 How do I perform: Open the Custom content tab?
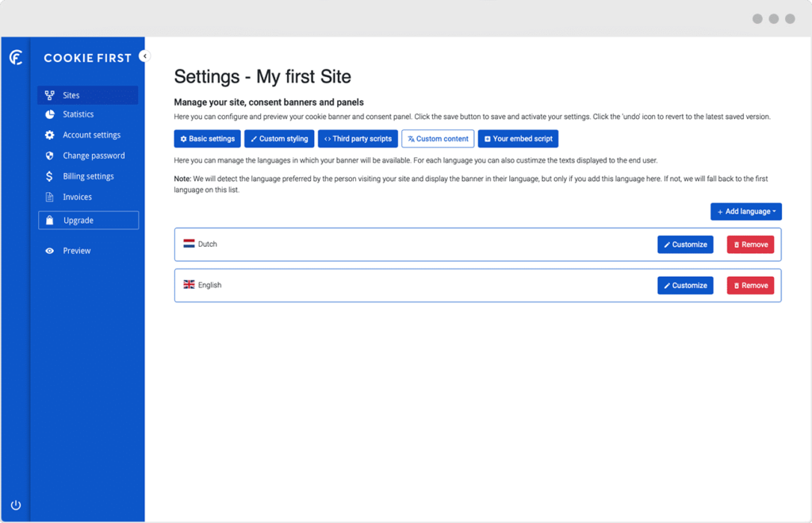click(x=438, y=138)
